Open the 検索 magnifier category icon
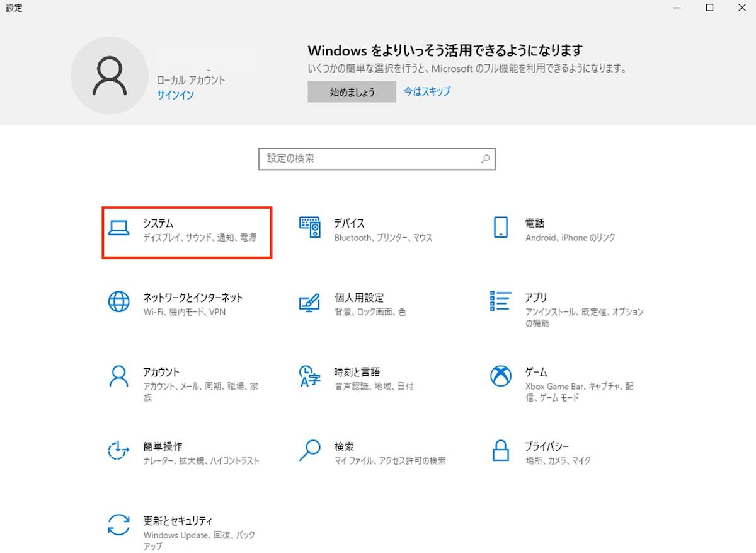This screenshot has width=756, height=553. coord(309,450)
